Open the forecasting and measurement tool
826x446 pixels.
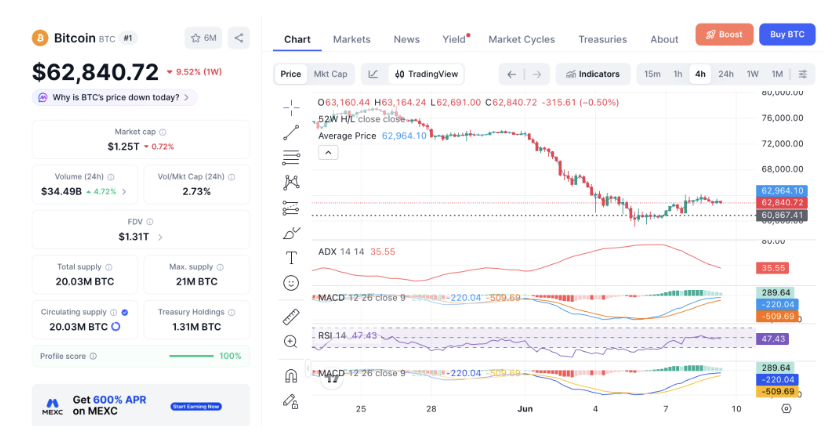point(291,208)
